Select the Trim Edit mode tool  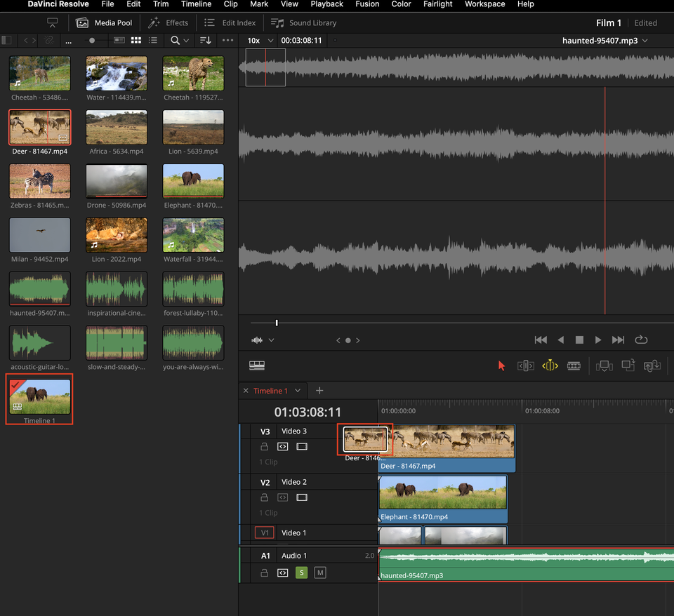pos(524,366)
